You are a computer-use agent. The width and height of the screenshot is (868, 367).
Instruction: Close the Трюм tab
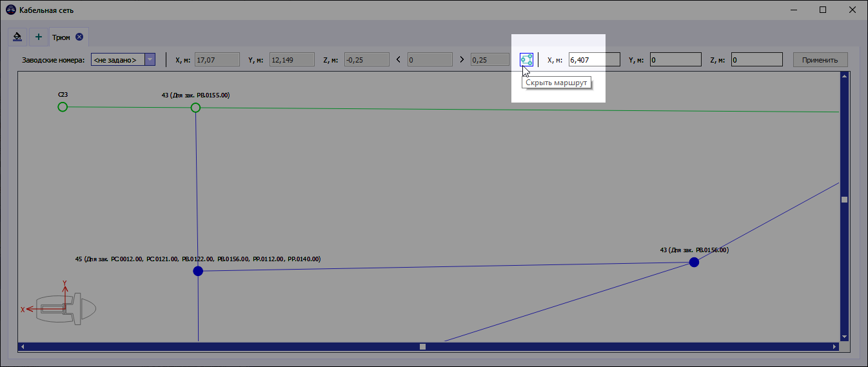pos(79,37)
